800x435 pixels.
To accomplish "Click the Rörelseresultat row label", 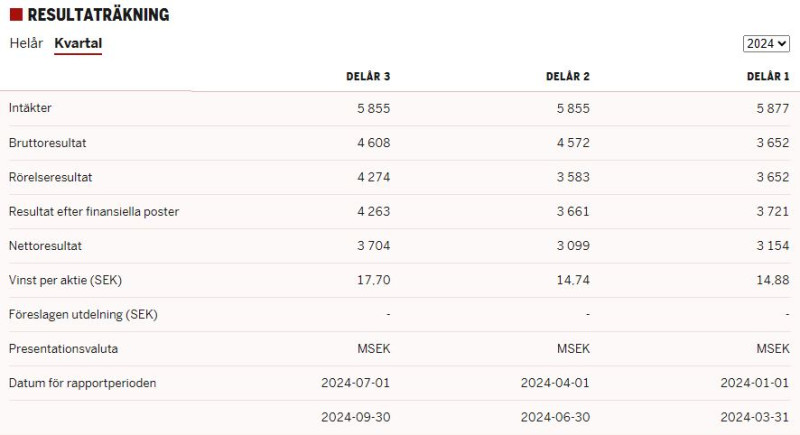I will [51, 177].
